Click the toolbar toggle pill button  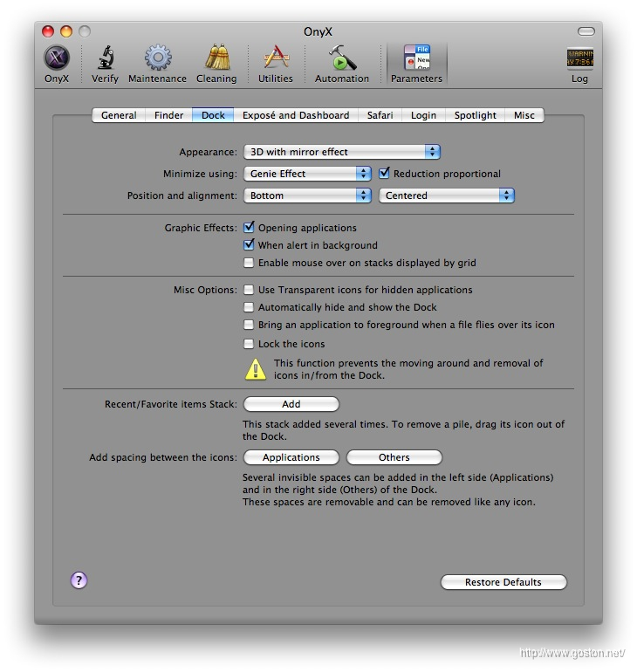(x=586, y=31)
